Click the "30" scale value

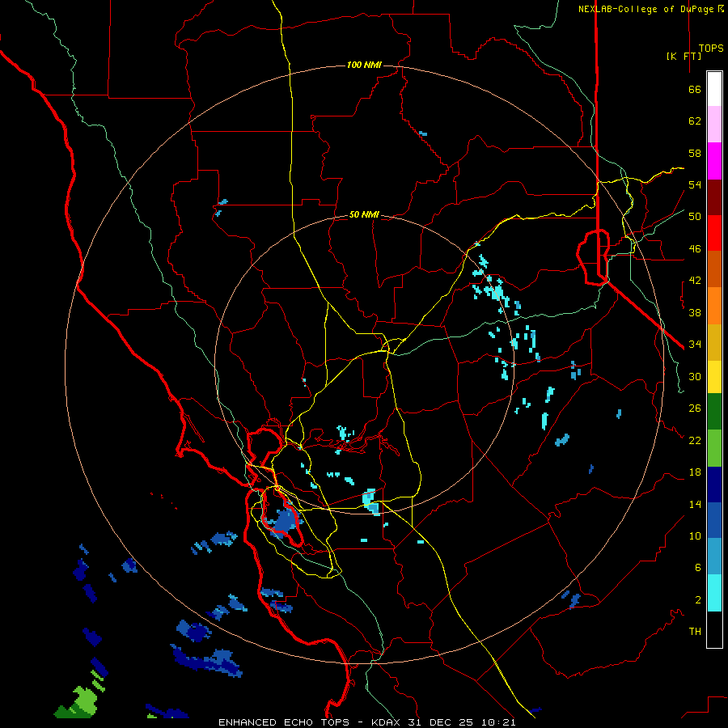point(695,376)
